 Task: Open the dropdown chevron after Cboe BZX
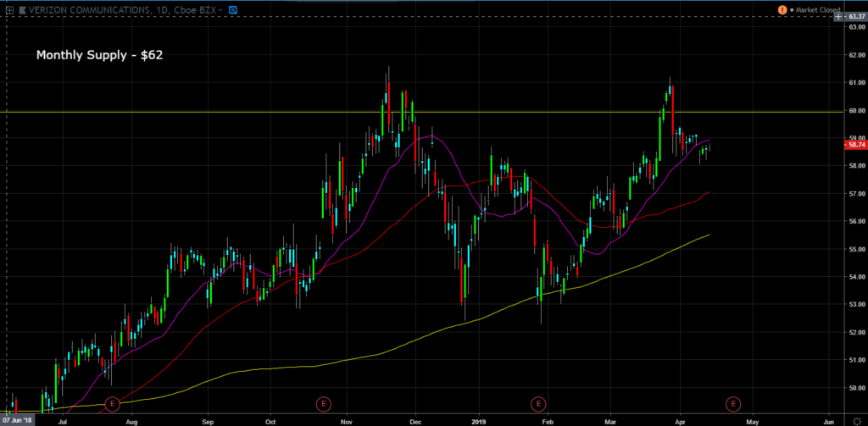[x=221, y=10]
